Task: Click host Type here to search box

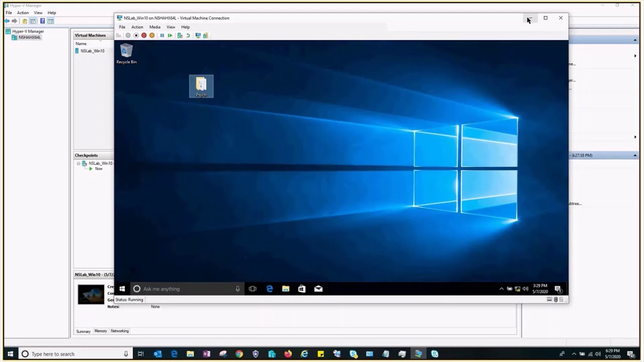Action: [x=76, y=354]
